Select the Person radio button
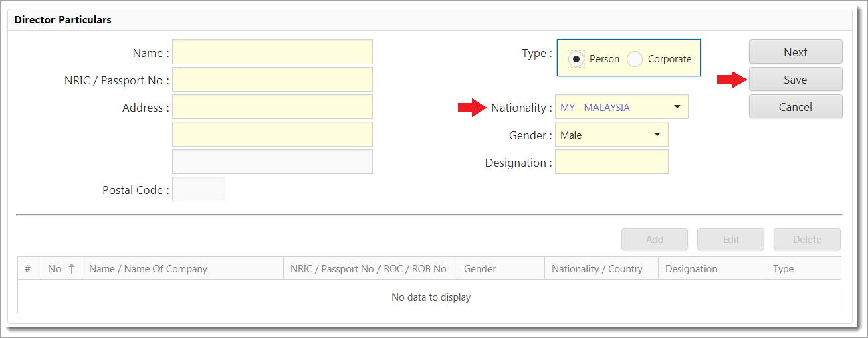The image size is (868, 338). [576, 59]
